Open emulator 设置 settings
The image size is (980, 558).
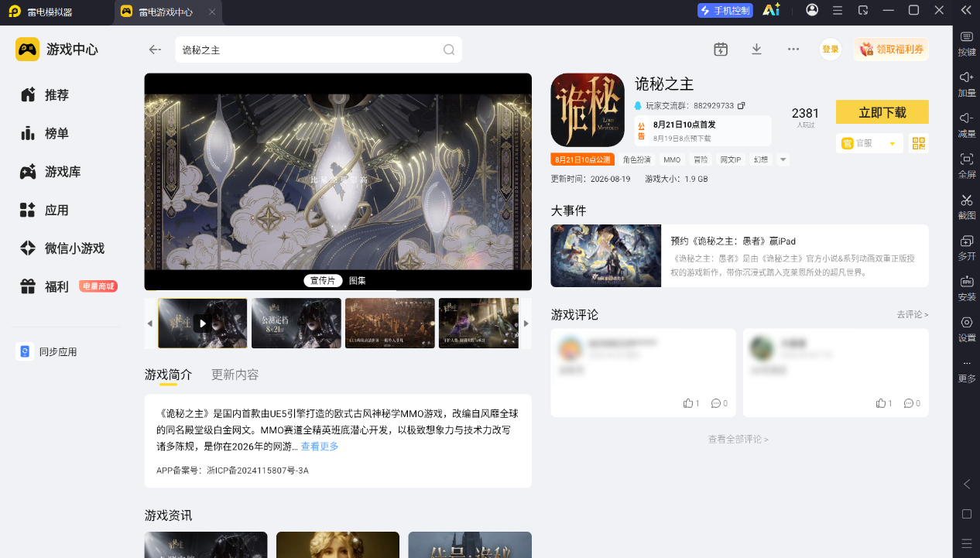(967, 329)
